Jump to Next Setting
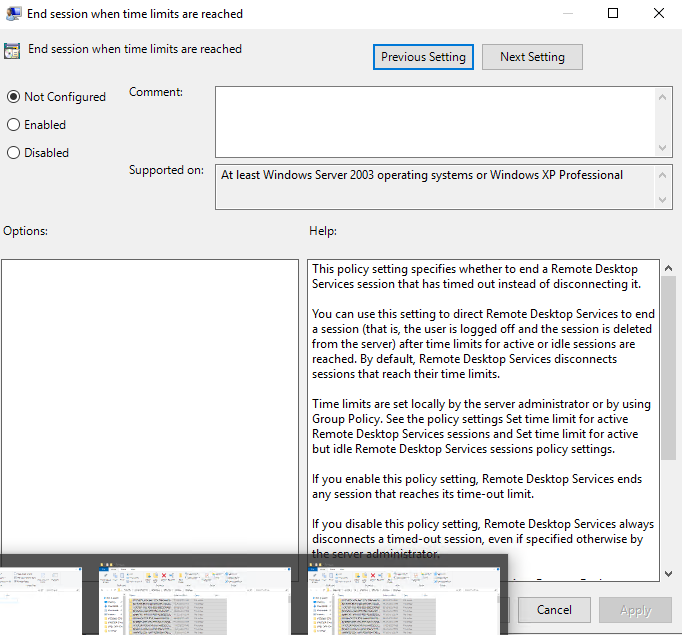Viewport: 682px width, 635px height. (532, 57)
